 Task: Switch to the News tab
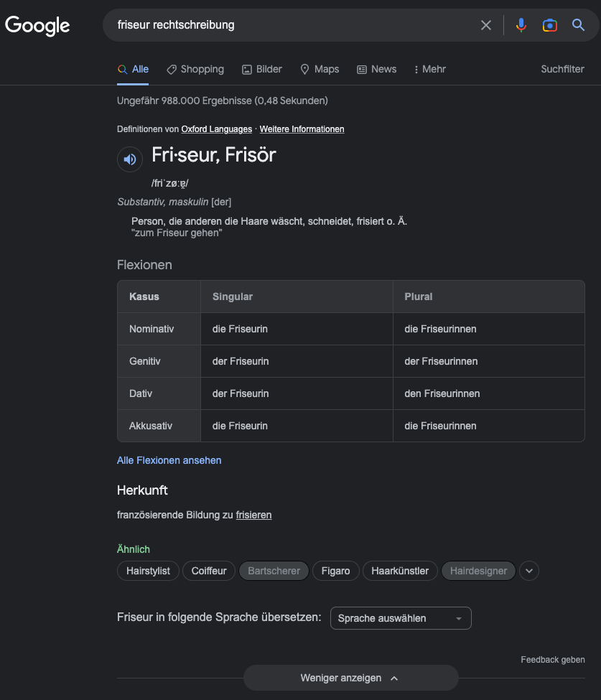click(377, 69)
